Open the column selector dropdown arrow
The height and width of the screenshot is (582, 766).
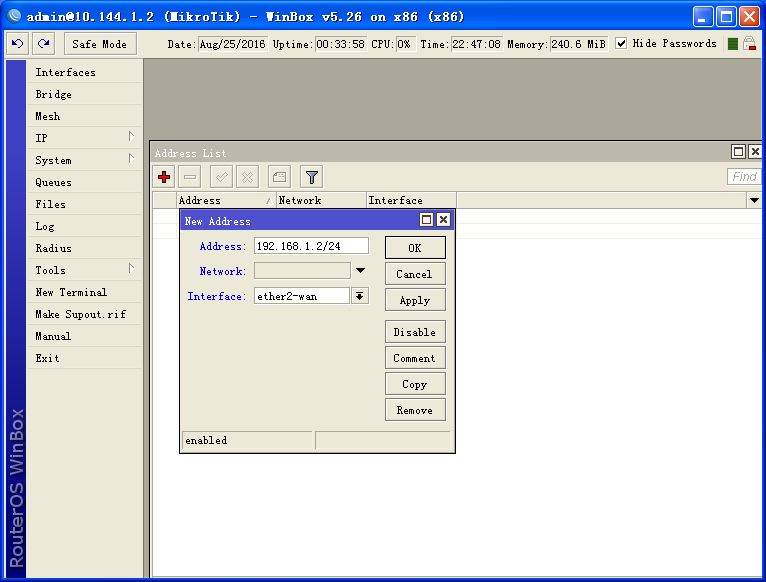tap(754, 200)
